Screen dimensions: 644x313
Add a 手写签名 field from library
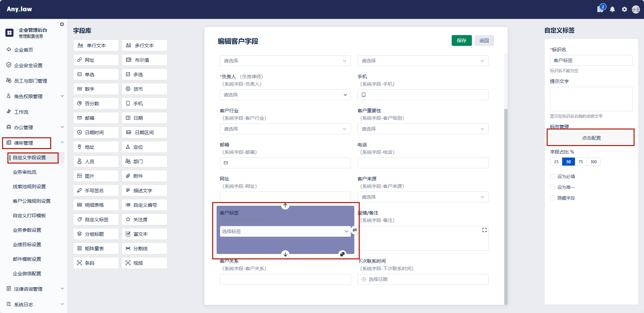96,191
